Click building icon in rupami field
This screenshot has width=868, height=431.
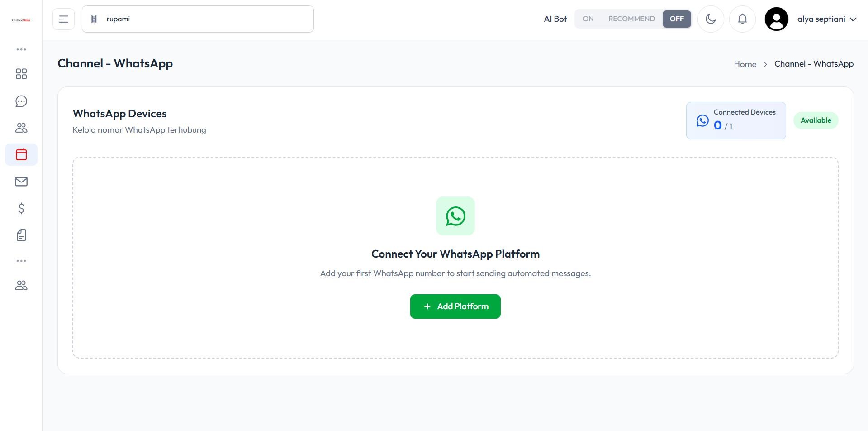click(x=94, y=19)
